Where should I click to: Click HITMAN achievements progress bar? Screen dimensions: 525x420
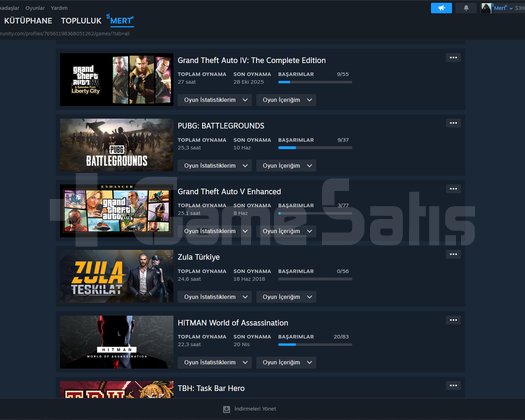click(x=315, y=345)
